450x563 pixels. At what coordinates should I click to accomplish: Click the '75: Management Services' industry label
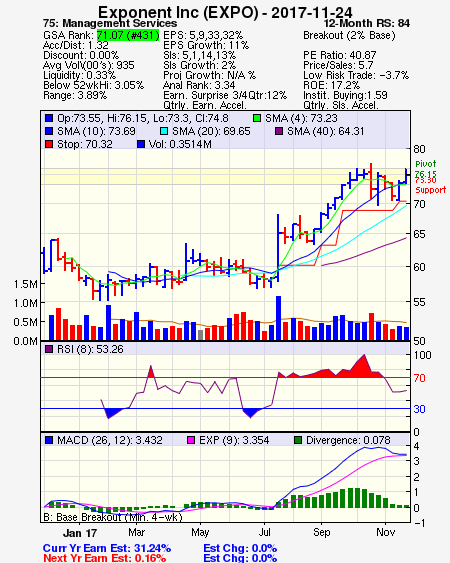point(110,24)
